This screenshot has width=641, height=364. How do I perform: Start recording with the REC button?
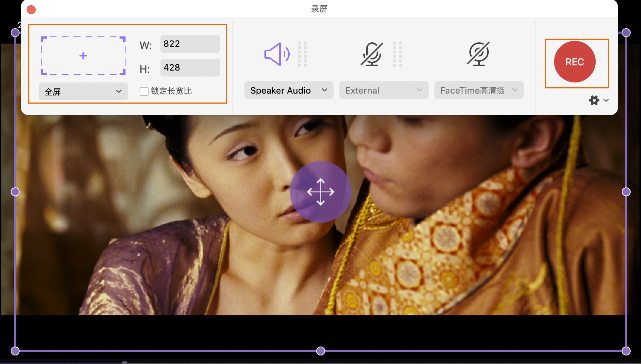pyautogui.click(x=575, y=62)
